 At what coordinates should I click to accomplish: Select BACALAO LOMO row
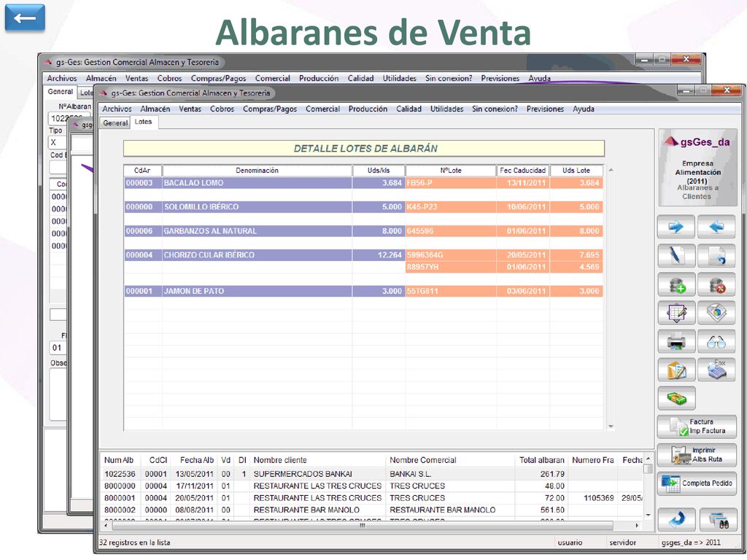pos(363,183)
